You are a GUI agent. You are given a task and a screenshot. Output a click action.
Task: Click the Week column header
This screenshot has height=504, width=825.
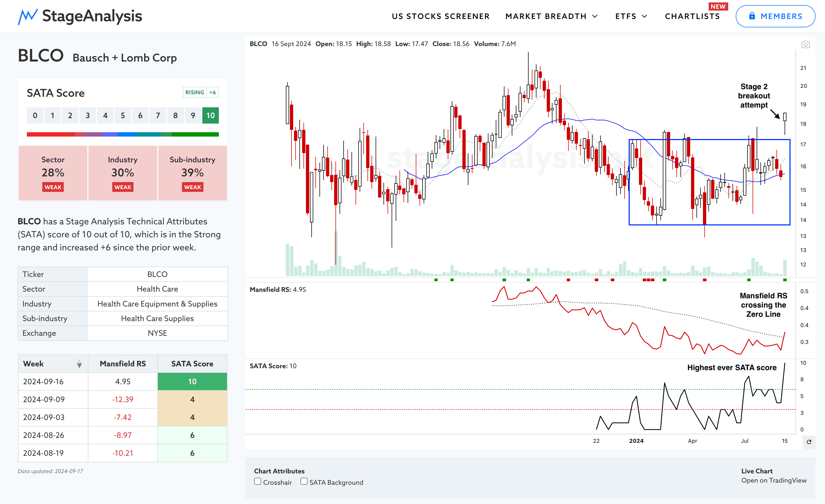[53, 364]
